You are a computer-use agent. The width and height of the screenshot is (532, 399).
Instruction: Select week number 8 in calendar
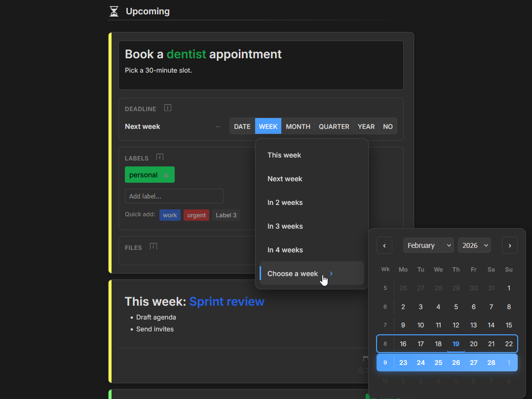(385, 344)
